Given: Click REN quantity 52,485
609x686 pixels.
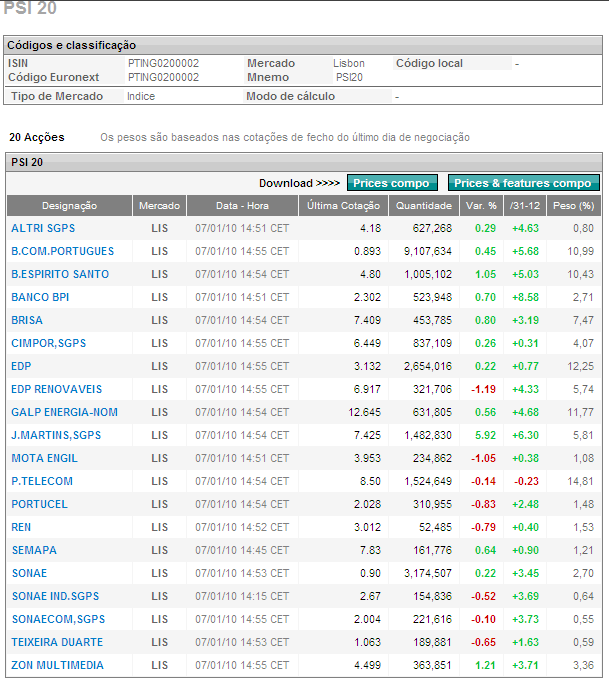Looking at the screenshot, I should pyautogui.click(x=435, y=527).
